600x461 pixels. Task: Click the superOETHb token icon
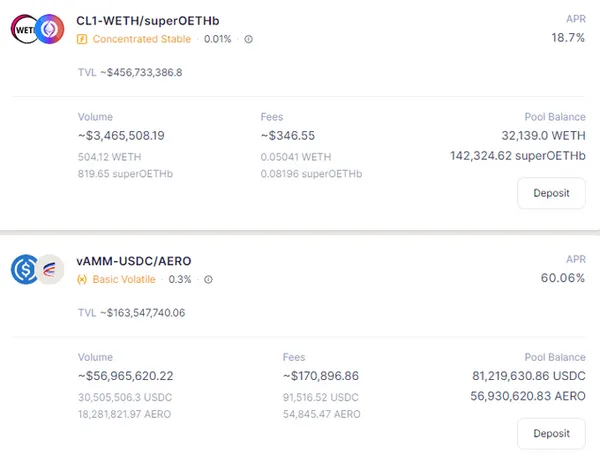click(48, 29)
